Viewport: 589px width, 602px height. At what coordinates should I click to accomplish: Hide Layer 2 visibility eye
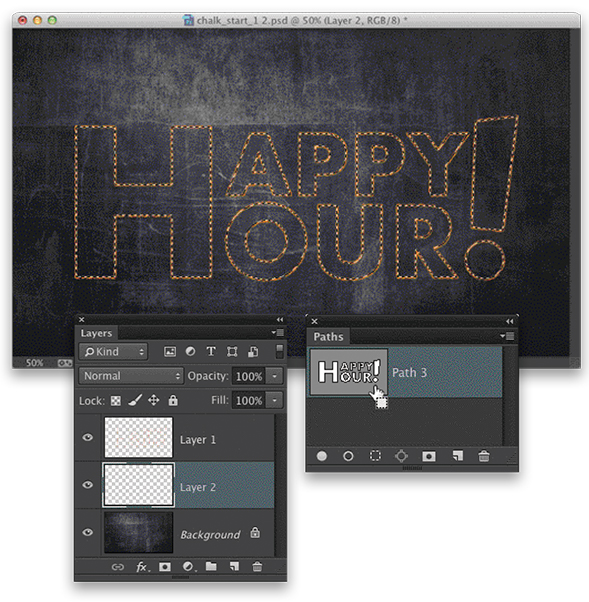pyautogui.click(x=88, y=485)
